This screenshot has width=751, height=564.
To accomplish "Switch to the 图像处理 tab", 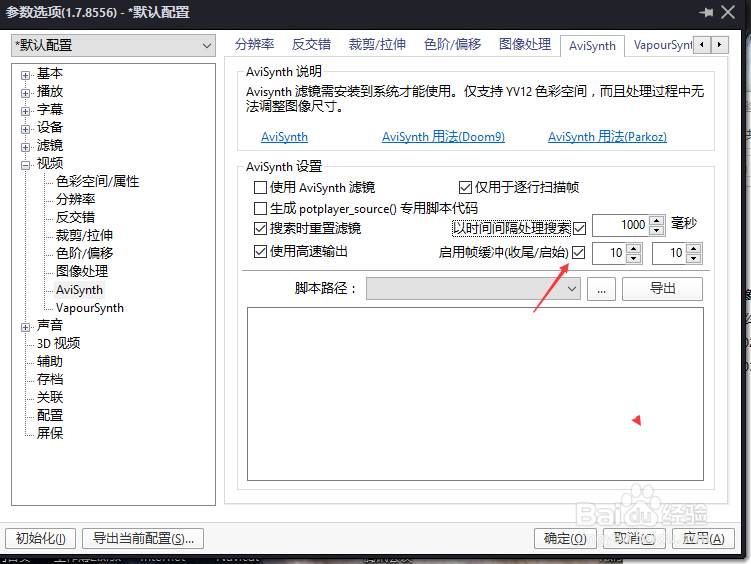I will click(525, 45).
